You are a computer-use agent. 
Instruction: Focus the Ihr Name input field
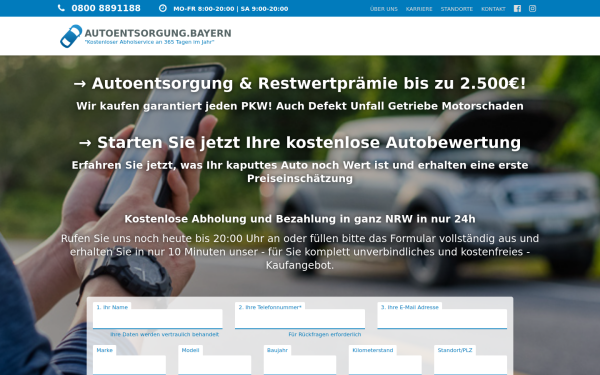(x=158, y=319)
